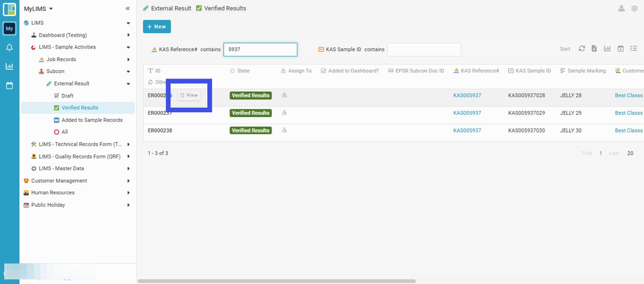Select Verified Results in the sidebar
This screenshot has width=644, height=284.
point(78,108)
